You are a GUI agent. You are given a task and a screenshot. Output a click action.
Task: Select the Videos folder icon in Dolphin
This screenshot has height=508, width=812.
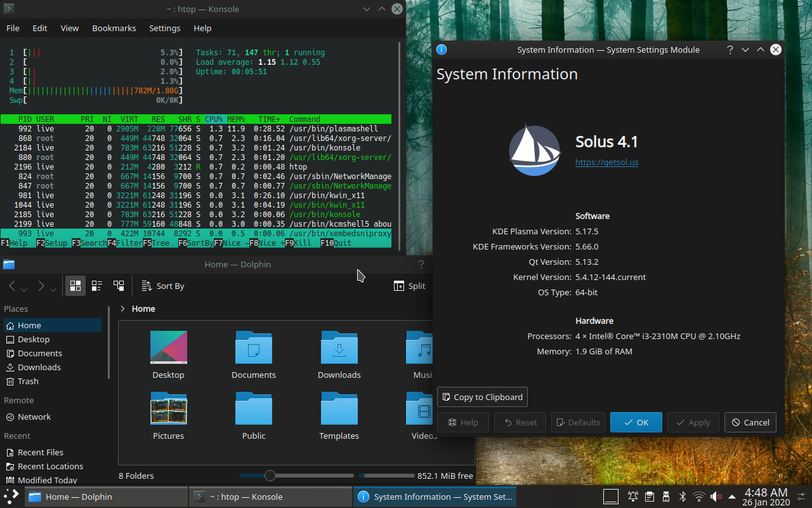[419, 408]
